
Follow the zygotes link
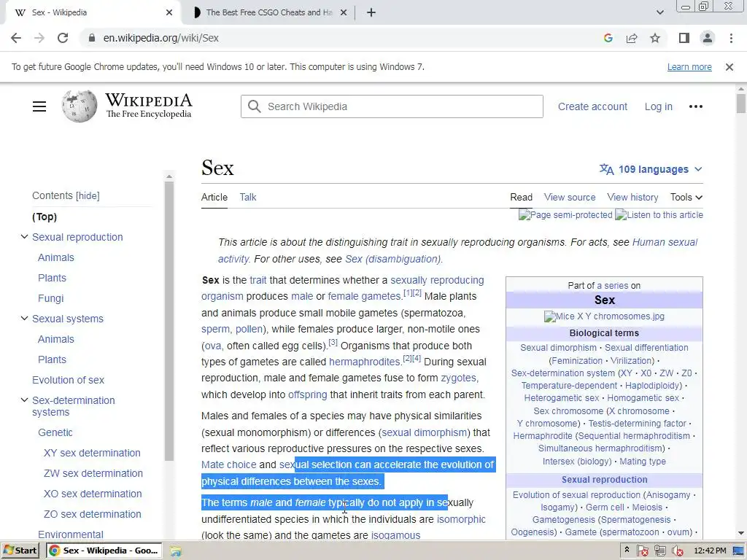coord(458,378)
